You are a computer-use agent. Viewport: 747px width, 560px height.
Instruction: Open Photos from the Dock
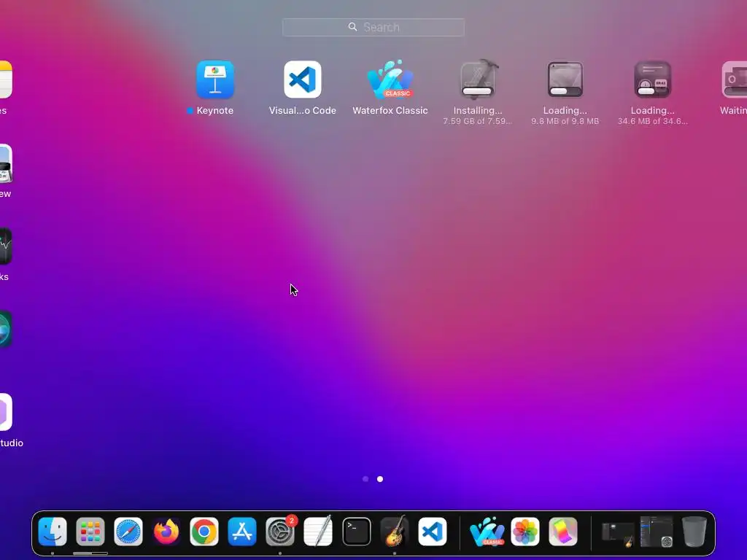(x=525, y=532)
